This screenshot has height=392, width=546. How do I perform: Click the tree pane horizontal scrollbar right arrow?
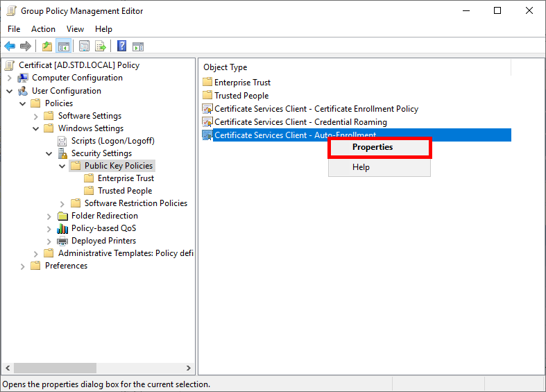click(189, 368)
